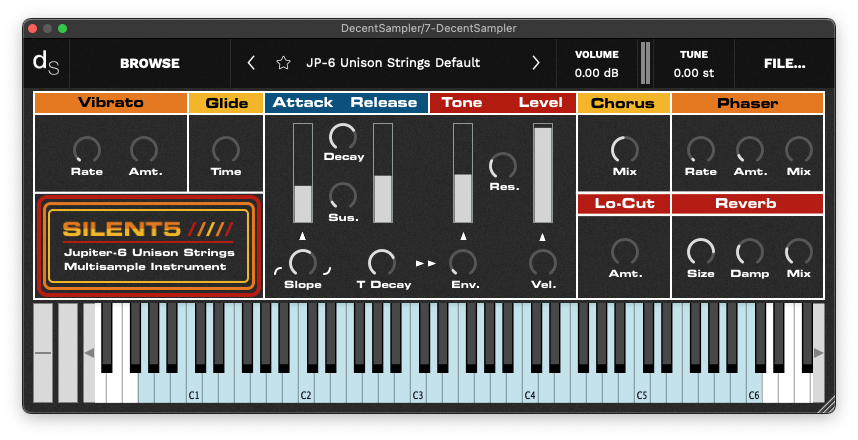
Task: Click the Lo-Cut section header
Action: pos(624,204)
